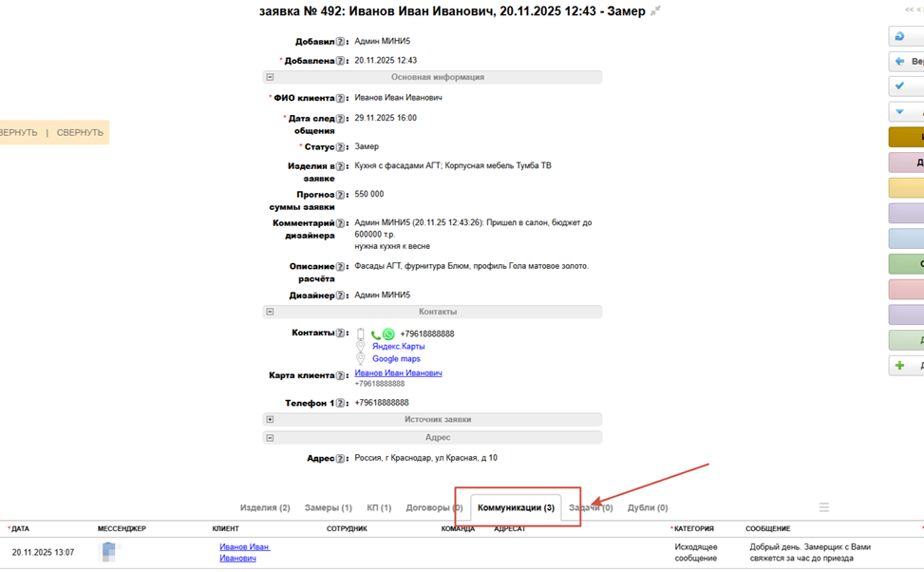Open the Изделия (2) tab
Screen dimensions: 924x572
[x=265, y=507]
